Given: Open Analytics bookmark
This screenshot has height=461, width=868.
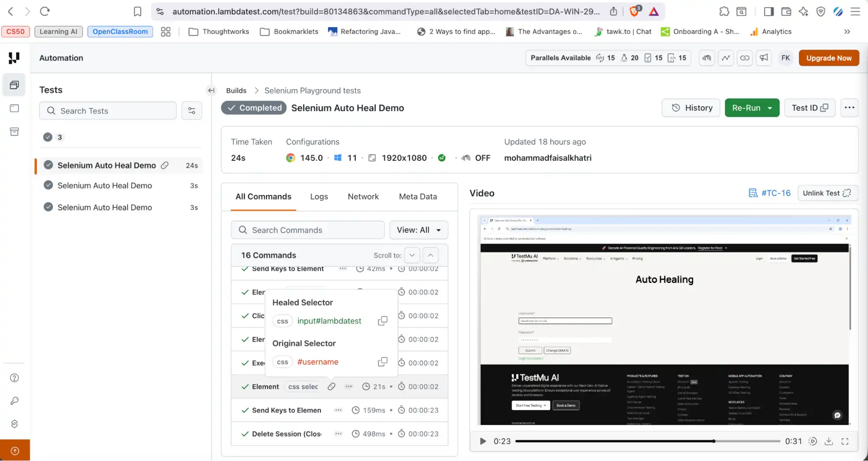Looking at the screenshot, I should 771,32.
